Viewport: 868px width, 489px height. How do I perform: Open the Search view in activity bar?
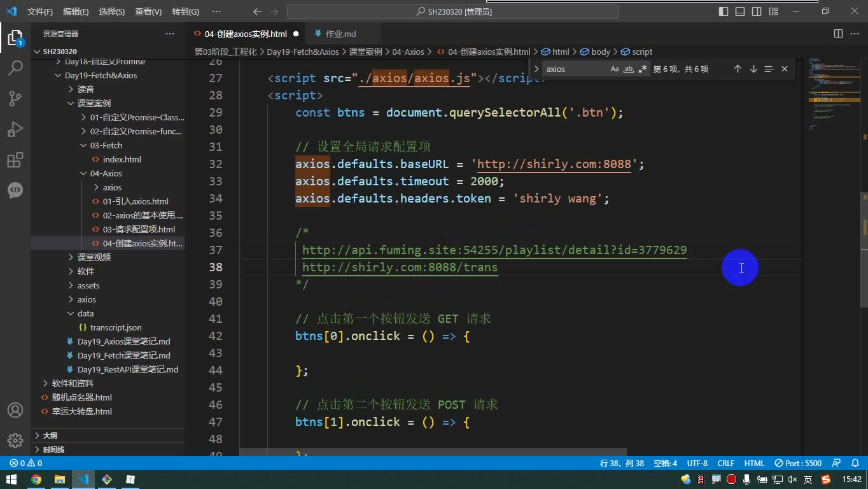point(15,67)
